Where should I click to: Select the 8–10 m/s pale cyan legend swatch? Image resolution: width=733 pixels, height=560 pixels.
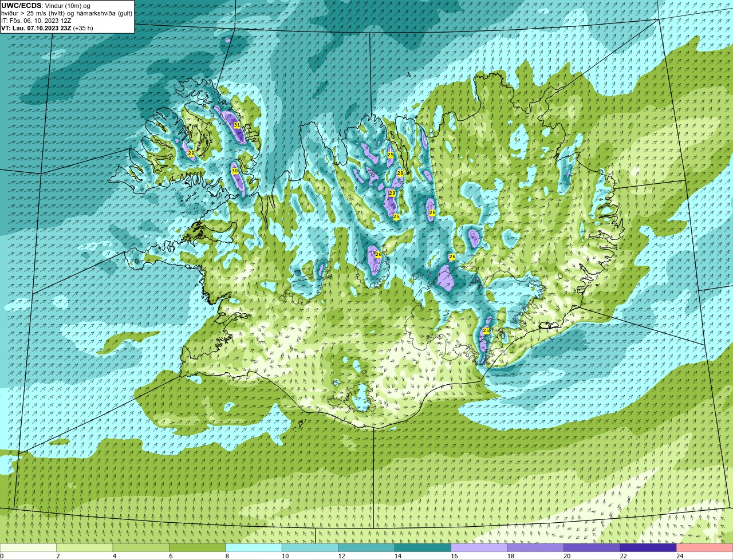point(254,547)
